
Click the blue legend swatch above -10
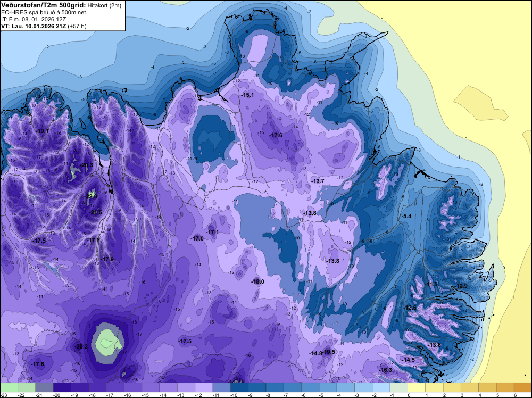[x=239, y=387]
